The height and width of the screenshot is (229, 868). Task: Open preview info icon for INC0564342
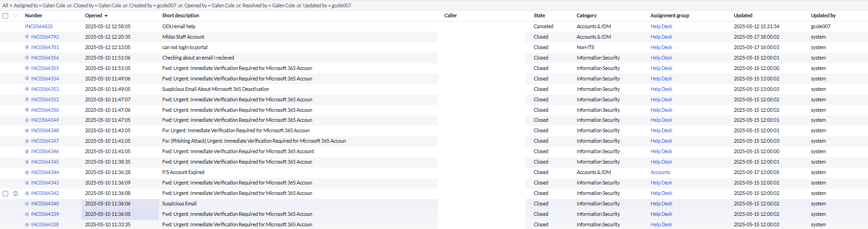15,194
